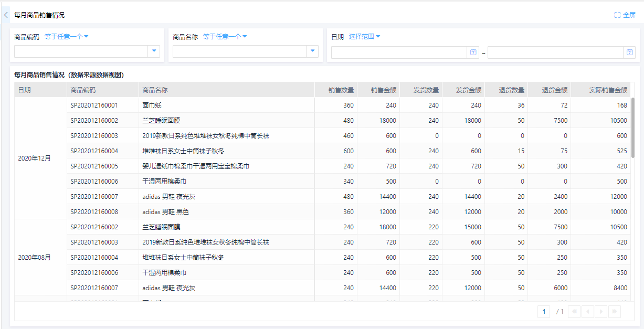Click the fullscreen 全屏 icon
This screenshot has height=329, width=644.
[x=618, y=15]
